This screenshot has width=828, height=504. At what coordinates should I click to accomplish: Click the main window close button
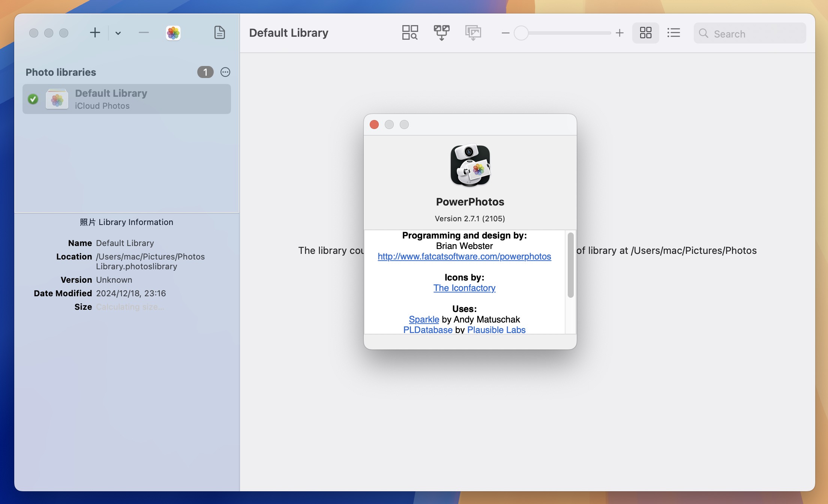[x=34, y=33]
